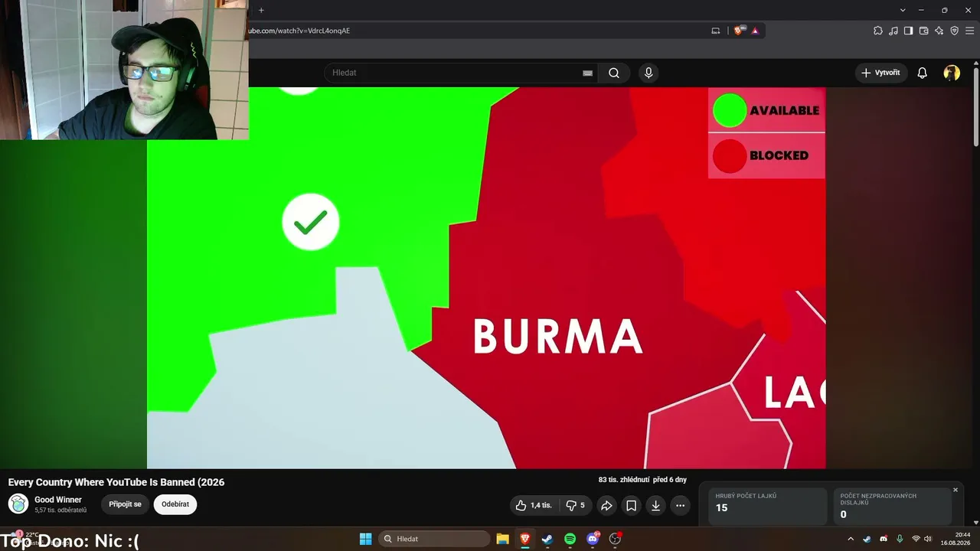Open the on-screen keyboard in the search box

coord(587,73)
